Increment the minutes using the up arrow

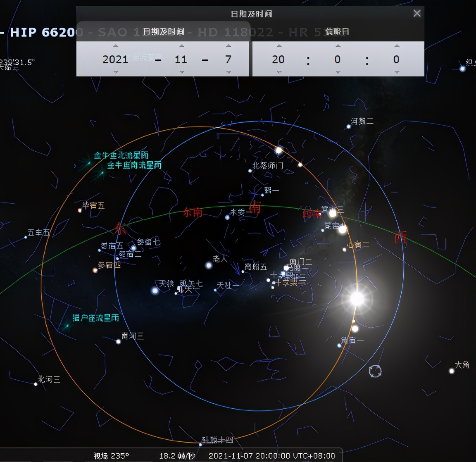click(338, 46)
